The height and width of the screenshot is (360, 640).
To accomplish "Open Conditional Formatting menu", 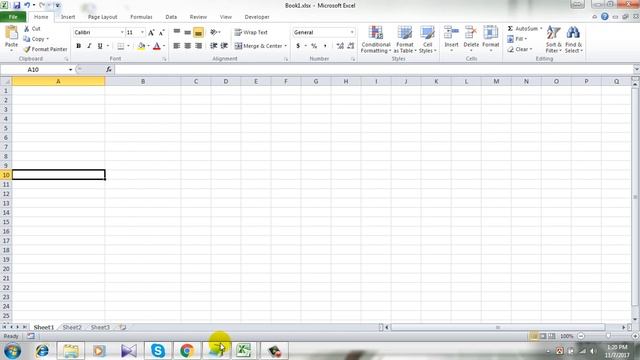I will [x=376, y=39].
